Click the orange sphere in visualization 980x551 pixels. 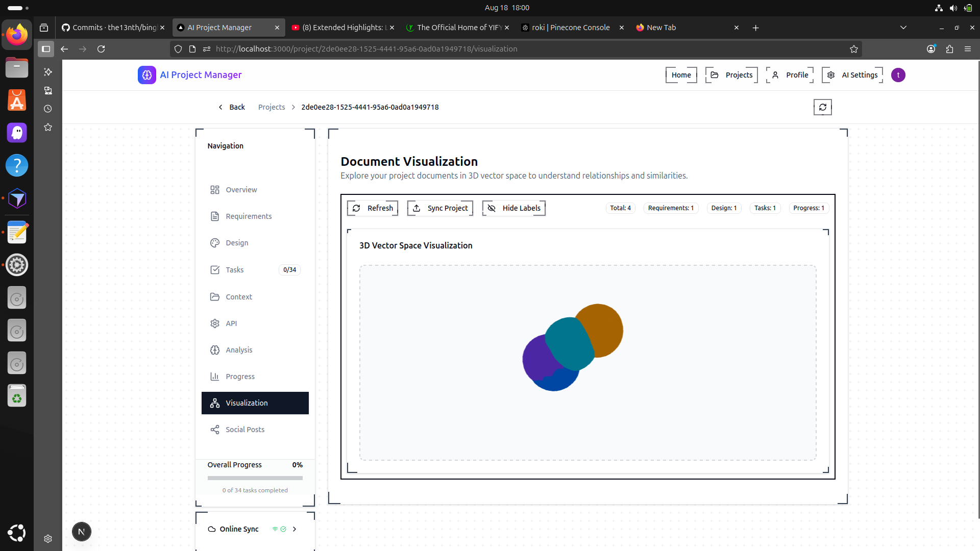point(605,327)
